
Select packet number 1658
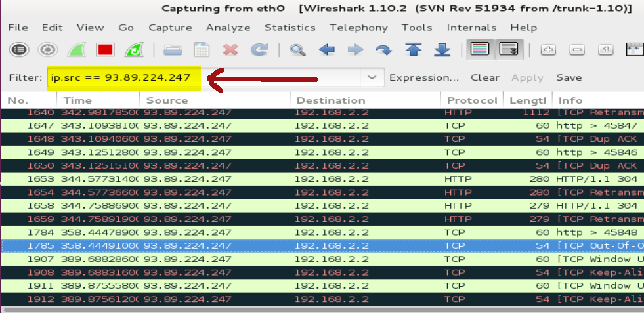point(322,206)
